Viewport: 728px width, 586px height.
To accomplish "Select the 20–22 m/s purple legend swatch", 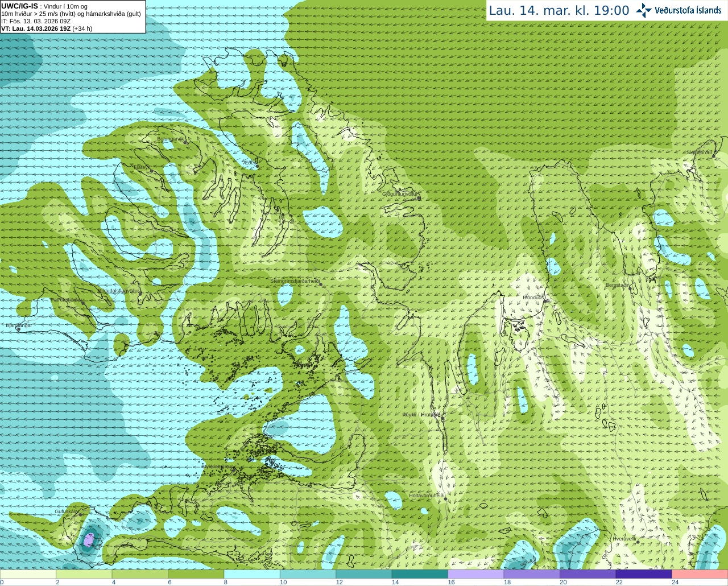I will click(588, 574).
